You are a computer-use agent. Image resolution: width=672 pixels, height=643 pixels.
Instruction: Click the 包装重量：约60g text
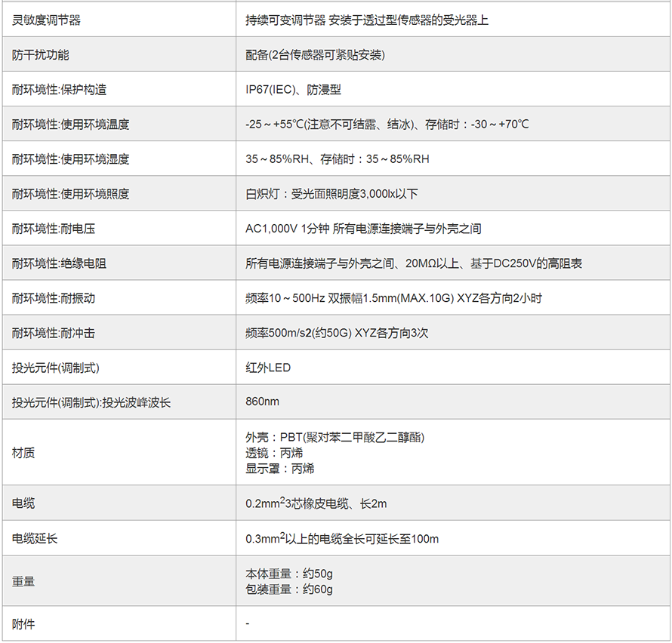[x=288, y=589]
